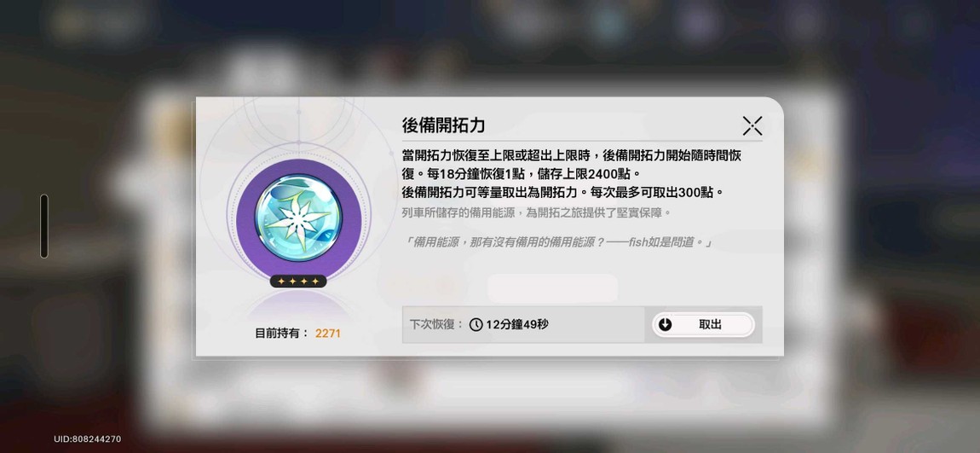Tap the four-star rarity badge
980x453 pixels.
[x=298, y=282]
